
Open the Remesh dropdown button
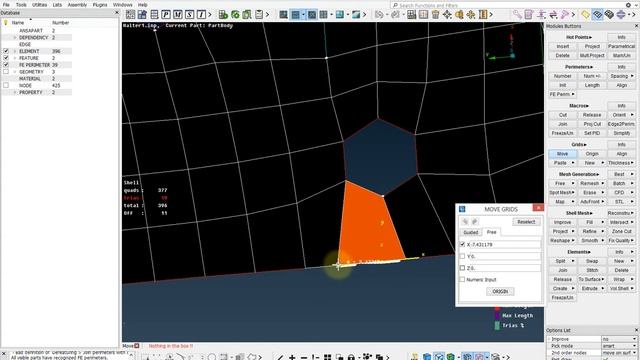(x=592, y=183)
